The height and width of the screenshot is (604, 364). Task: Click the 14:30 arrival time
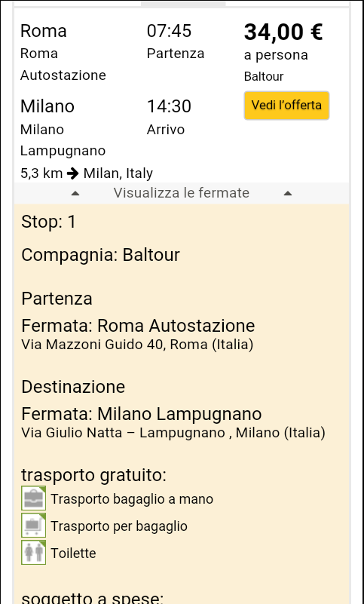pos(169,106)
